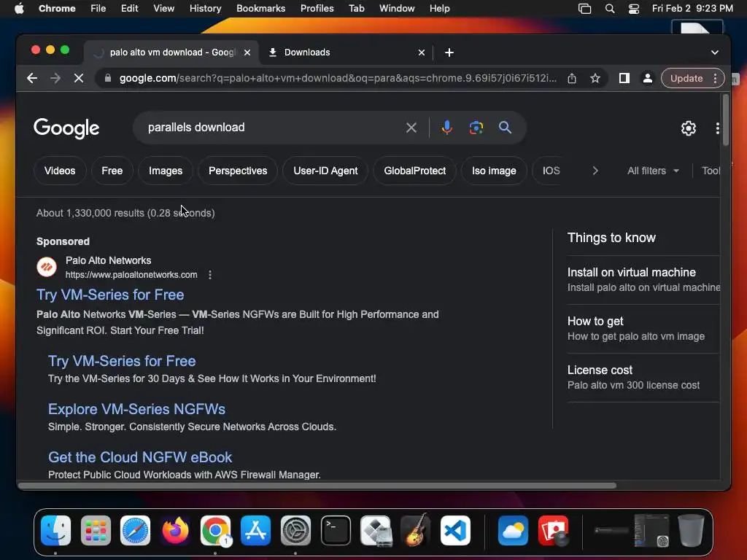Image resolution: width=747 pixels, height=560 pixels.
Task: Select the Free filter chip
Action: pos(112,171)
